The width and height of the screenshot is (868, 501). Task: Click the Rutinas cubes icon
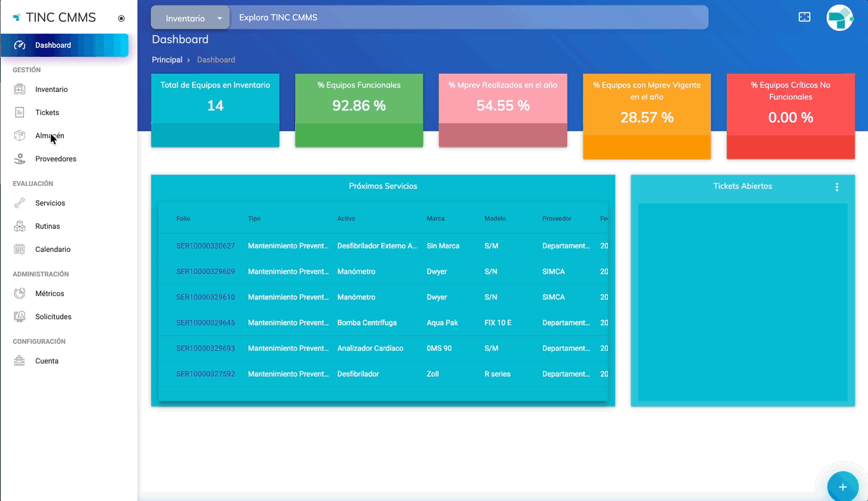coord(20,226)
